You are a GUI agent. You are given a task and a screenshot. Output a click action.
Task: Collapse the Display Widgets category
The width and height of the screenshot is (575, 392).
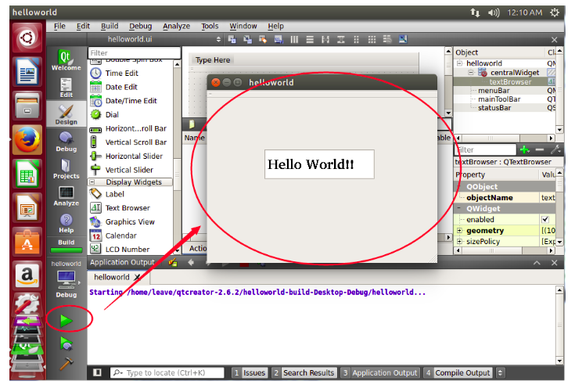coord(92,182)
